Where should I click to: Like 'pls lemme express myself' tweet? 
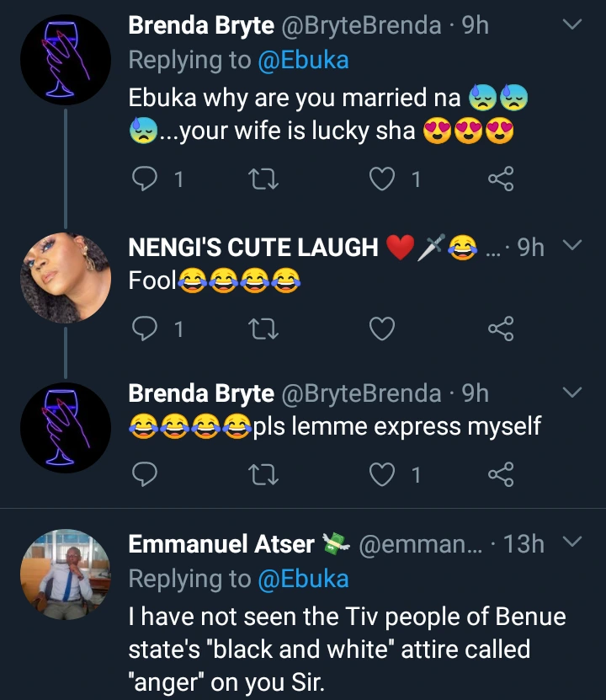point(383,475)
